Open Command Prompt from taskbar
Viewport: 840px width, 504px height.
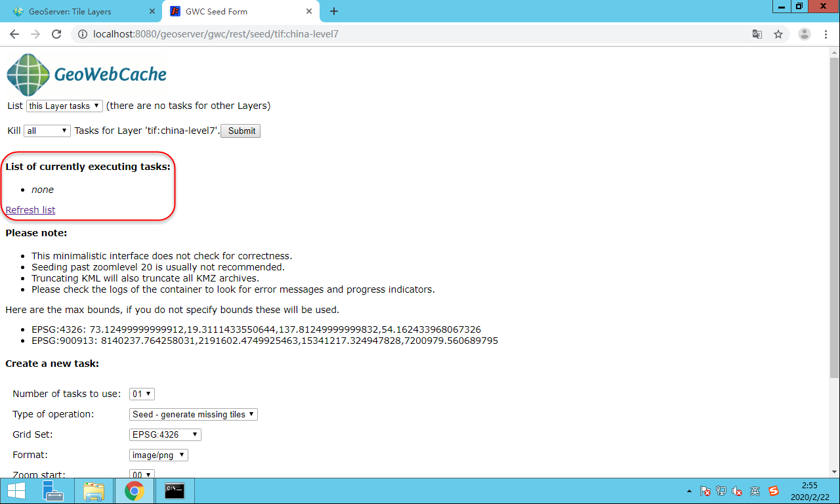(x=175, y=491)
